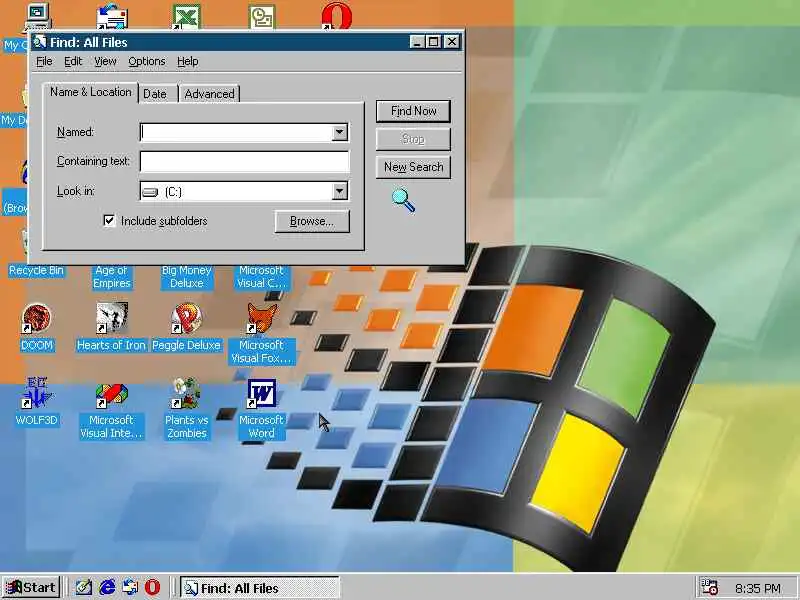Click the Find window title bar icon
800x600 pixels.
click(40, 41)
